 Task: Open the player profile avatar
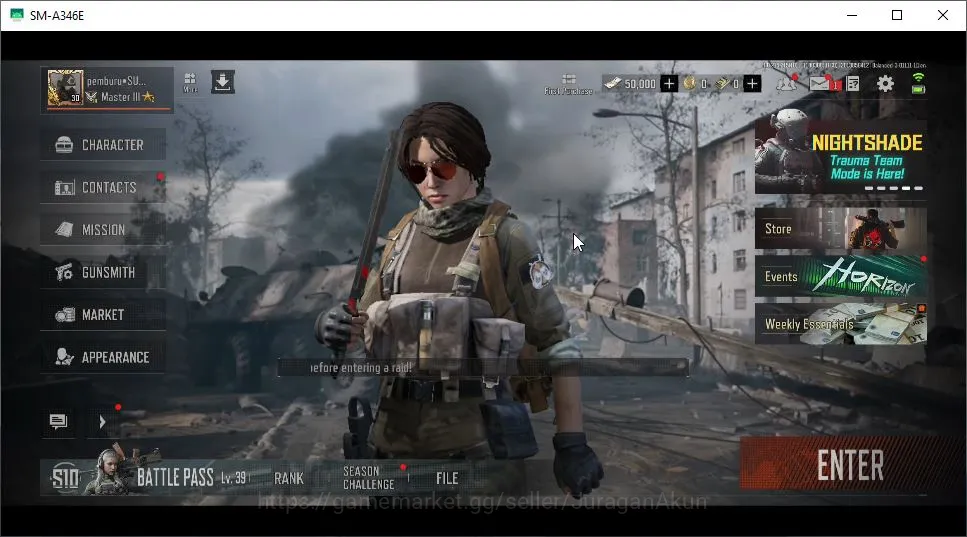coord(65,87)
